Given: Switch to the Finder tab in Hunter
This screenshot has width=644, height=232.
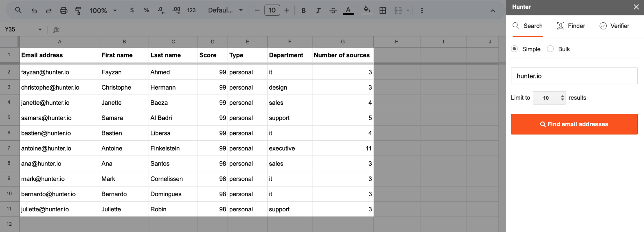Looking at the screenshot, I should [x=571, y=26].
